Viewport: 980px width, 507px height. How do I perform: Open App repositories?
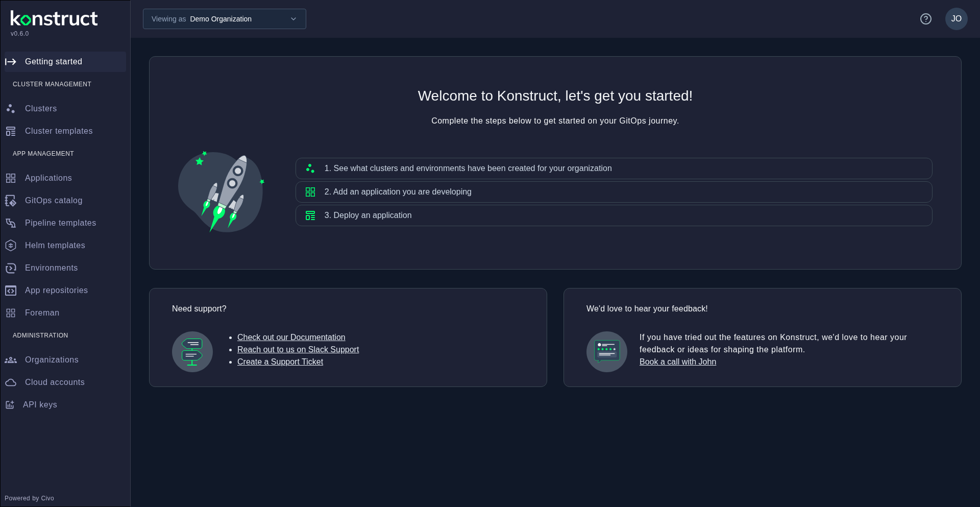[65, 291]
